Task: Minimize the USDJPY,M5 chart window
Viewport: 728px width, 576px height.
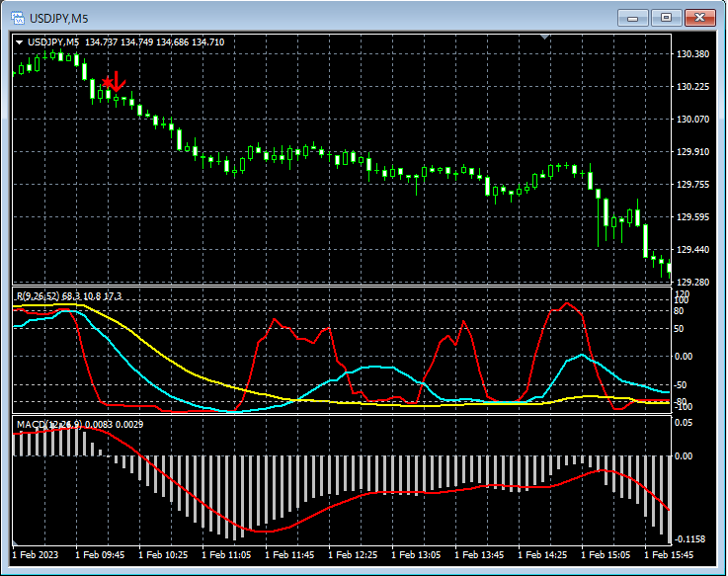Action: (x=633, y=18)
